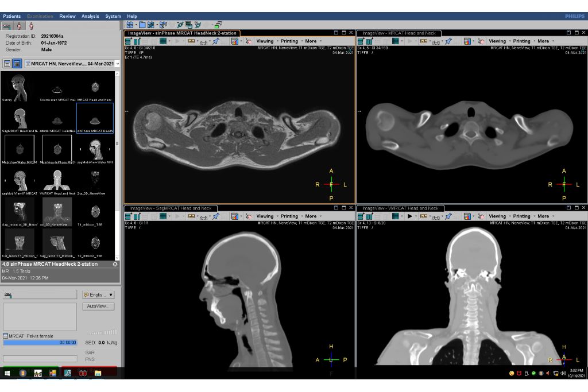Click the AutoView button
This screenshot has width=588, height=392.
(x=98, y=306)
